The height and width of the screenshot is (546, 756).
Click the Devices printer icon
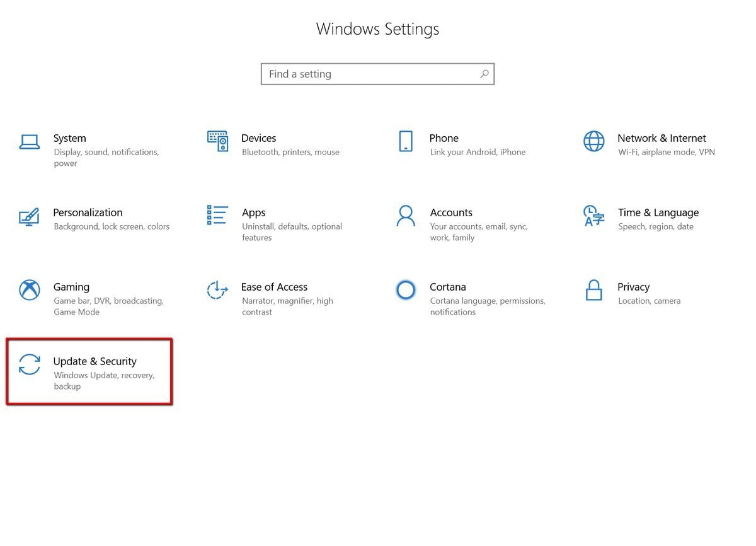(x=217, y=141)
